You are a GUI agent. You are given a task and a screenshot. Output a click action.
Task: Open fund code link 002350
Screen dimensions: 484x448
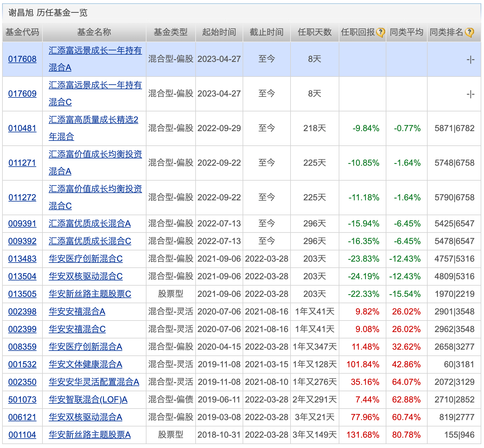click(x=22, y=382)
